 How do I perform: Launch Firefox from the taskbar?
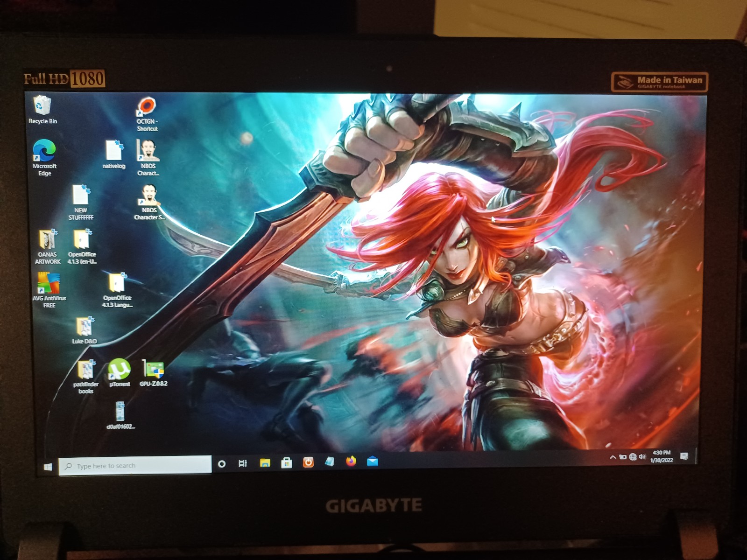[351, 462]
